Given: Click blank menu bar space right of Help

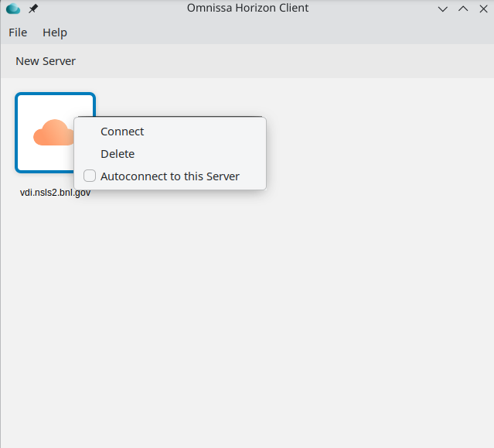Looking at the screenshot, I should coord(271,32).
